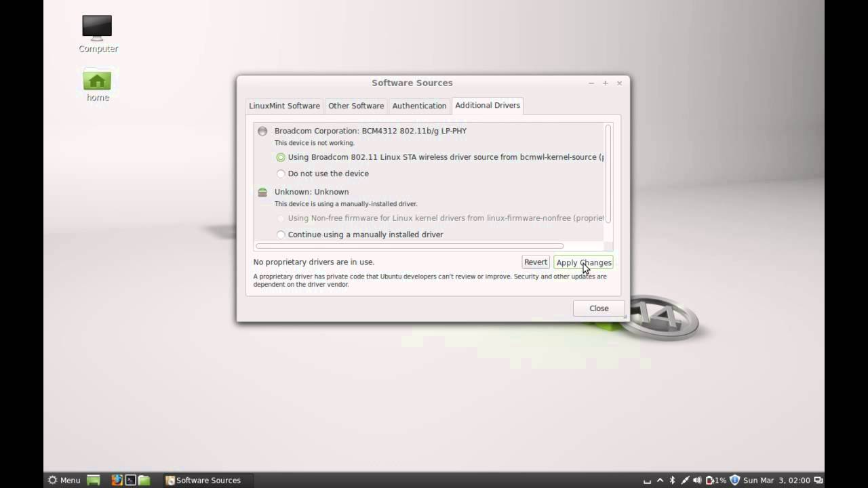Open file manager from the panel
Screen dimensions: 868x488
click(x=144, y=480)
